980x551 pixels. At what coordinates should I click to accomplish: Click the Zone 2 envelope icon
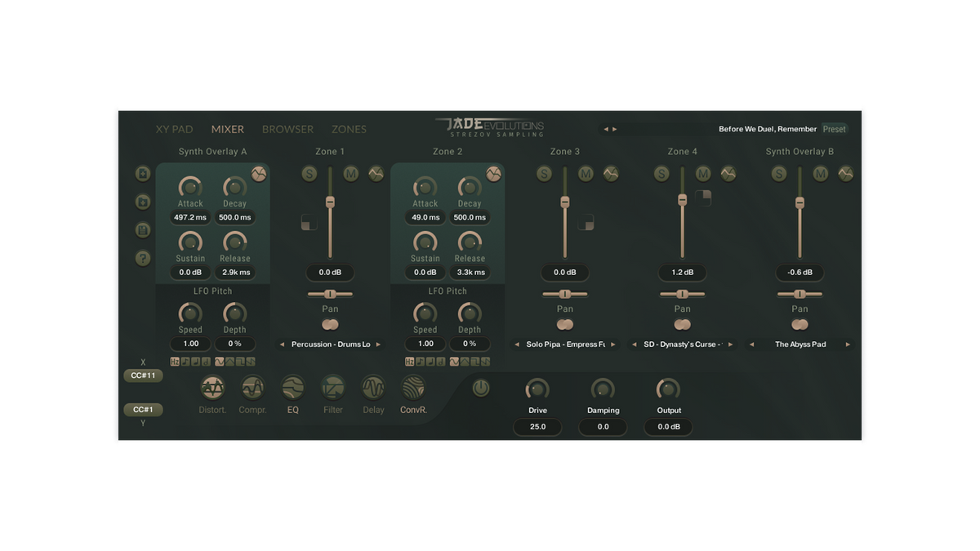coord(493,173)
